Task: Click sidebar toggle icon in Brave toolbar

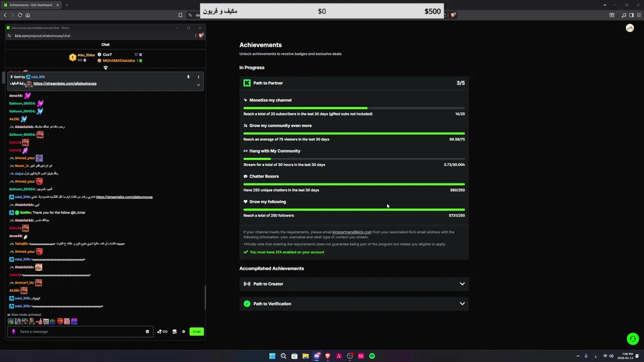Action: pyautogui.click(x=631, y=15)
